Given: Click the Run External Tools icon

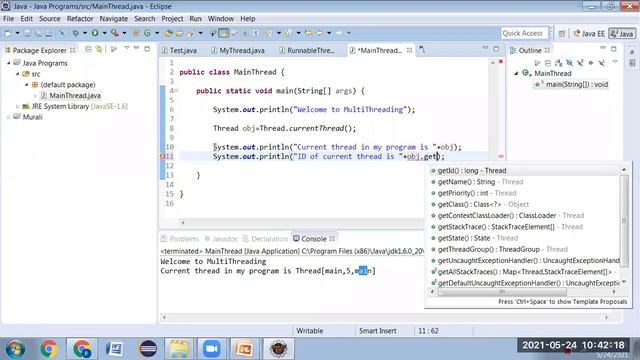Looking at the screenshot, I should point(115,33).
